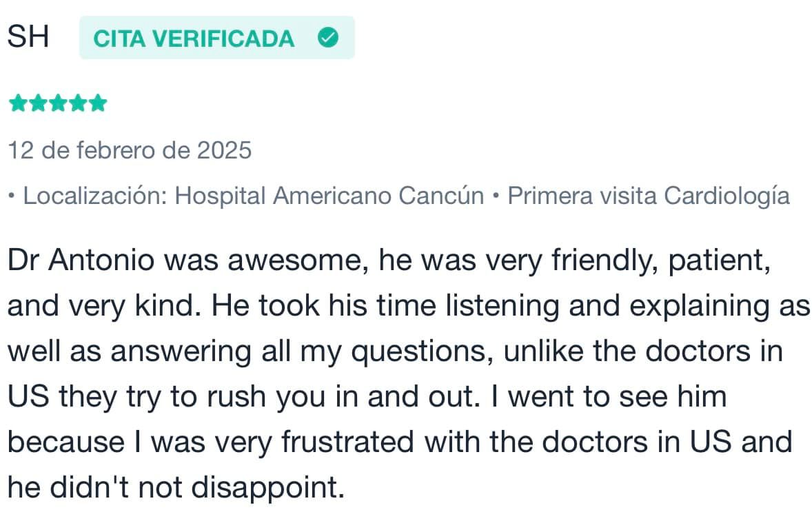Click the final word disappoint

coord(268,489)
